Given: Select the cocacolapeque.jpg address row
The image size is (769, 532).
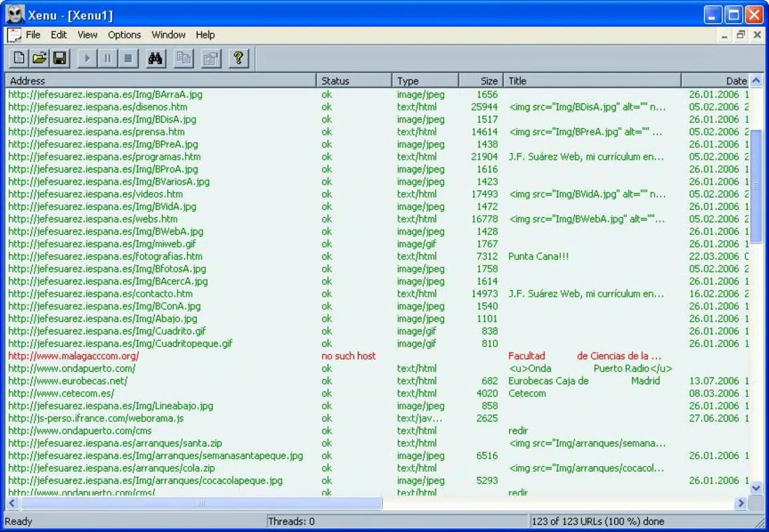Looking at the screenshot, I should click(x=145, y=481).
